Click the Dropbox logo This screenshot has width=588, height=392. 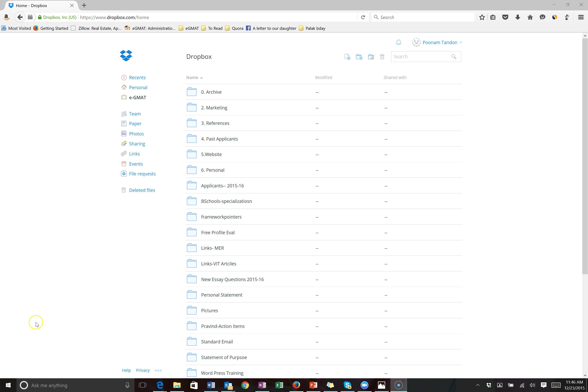(x=126, y=55)
